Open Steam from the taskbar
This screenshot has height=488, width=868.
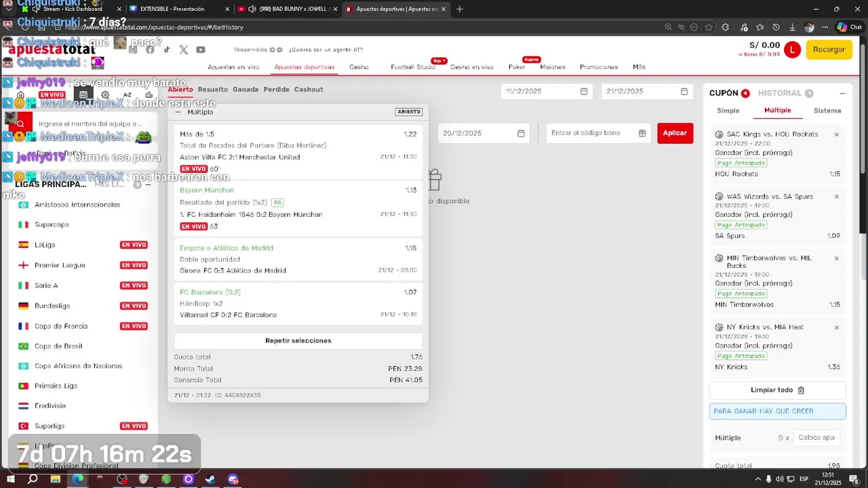210,479
